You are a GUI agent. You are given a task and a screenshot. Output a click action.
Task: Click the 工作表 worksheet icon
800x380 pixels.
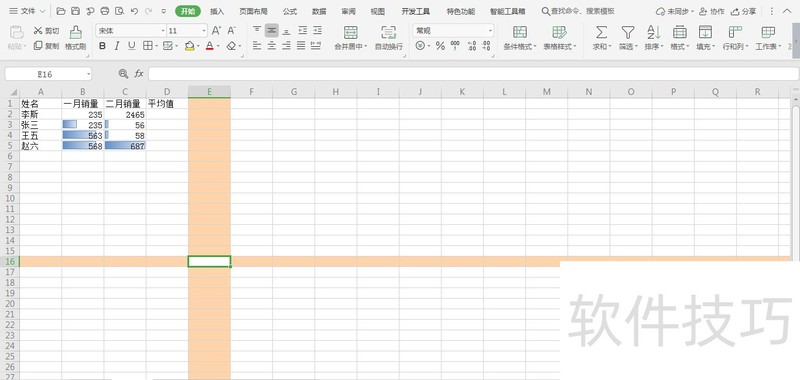[768, 33]
